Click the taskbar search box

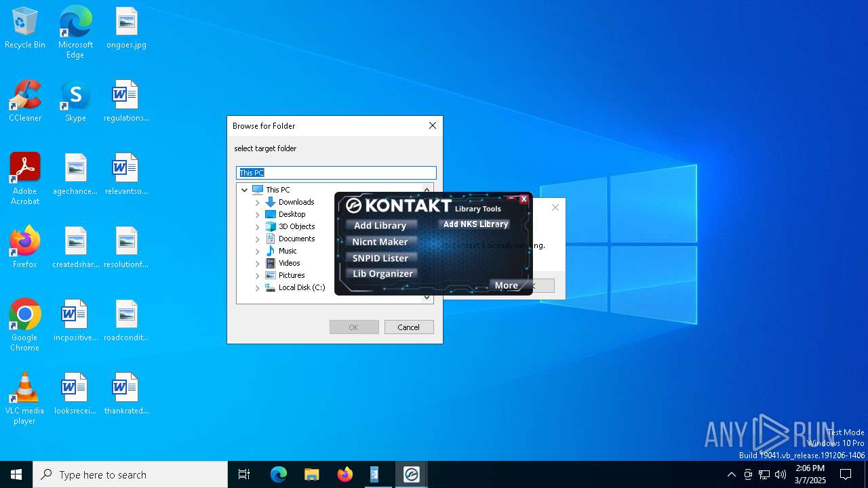click(130, 474)
